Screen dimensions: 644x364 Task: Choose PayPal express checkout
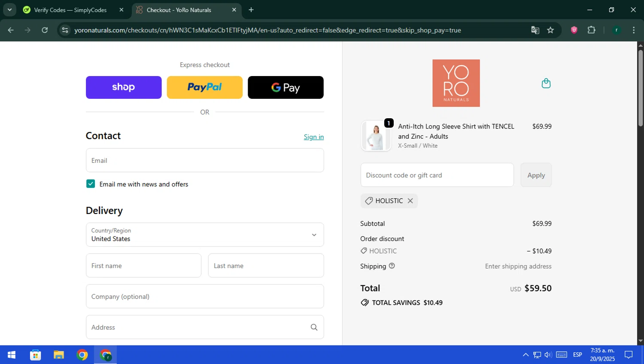click(204, 87)
